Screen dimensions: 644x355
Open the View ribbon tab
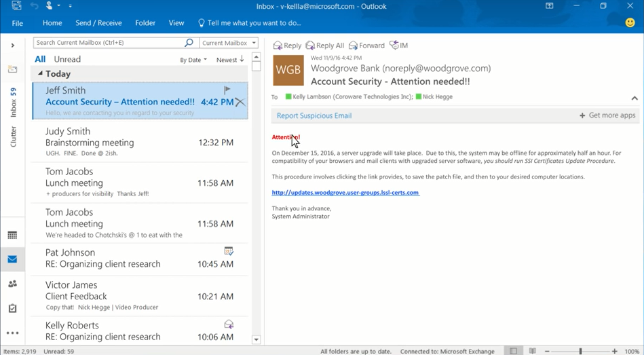(x=176, y=23)
